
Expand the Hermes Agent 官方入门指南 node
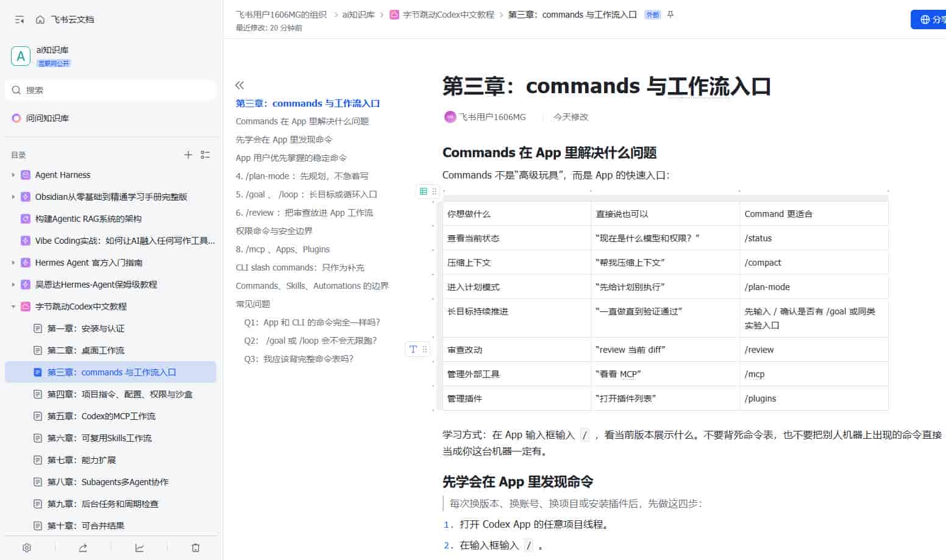(x=13, y=263)
